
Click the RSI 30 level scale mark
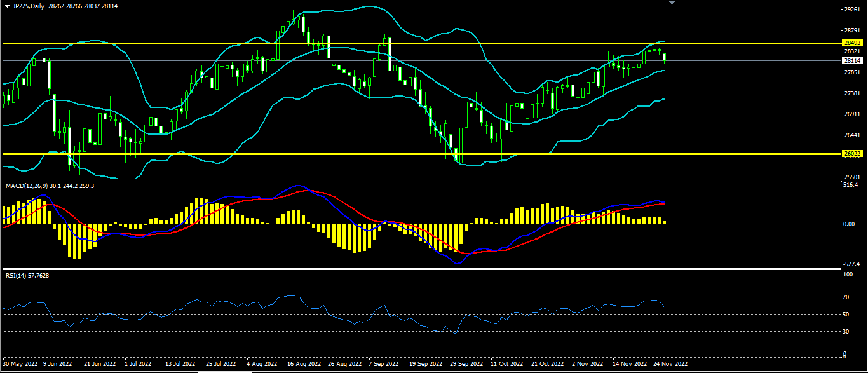(x=846, y=331)
